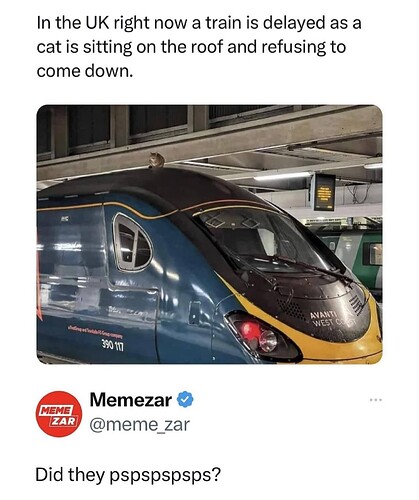
Task: Open the red Meme Zar profile avatar
Action: click(x=59, y=414)
